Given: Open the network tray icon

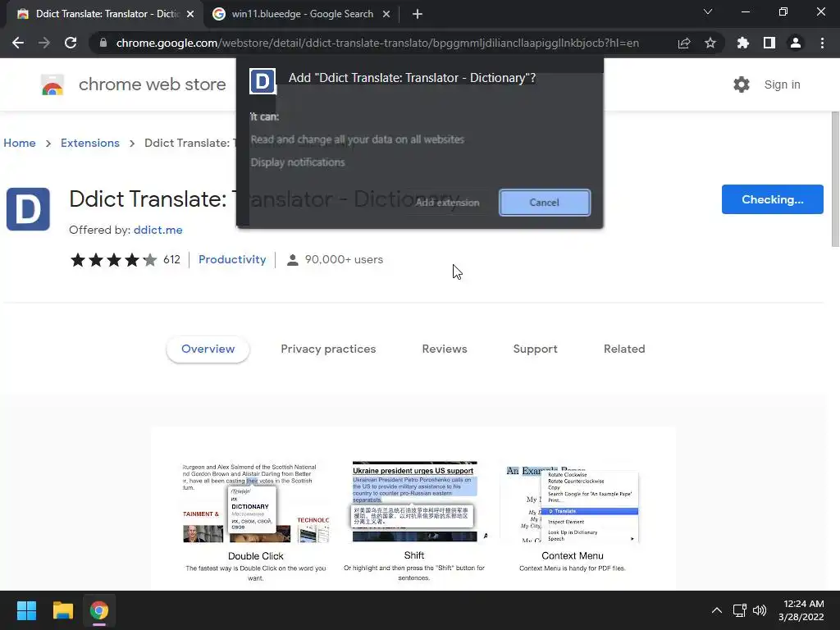Looking at the screenshot, I should (x=739, y=610).
